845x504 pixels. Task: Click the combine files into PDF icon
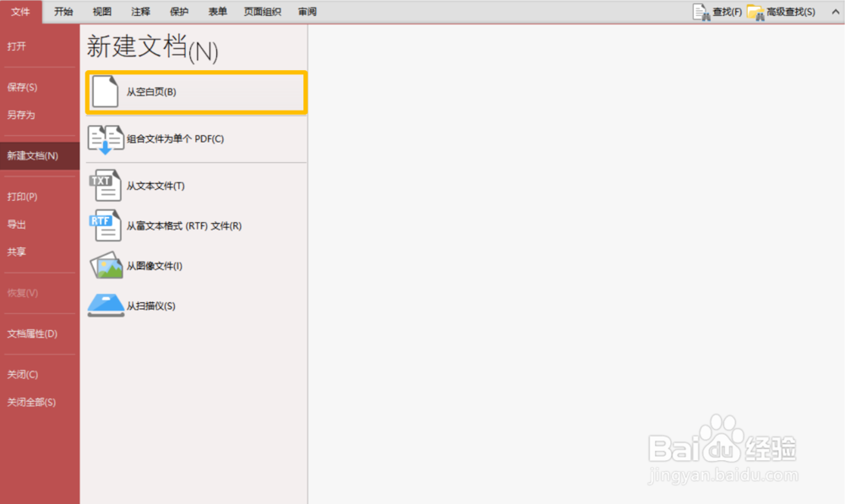click(106, 139)
